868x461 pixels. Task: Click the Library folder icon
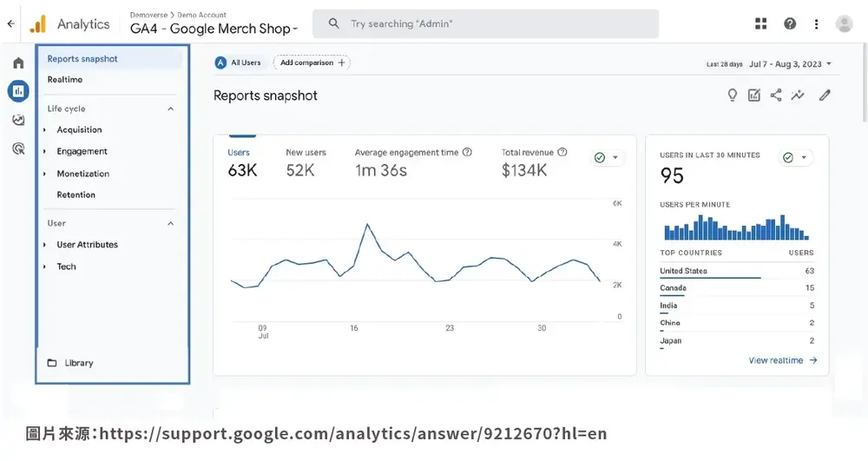click(x=52, y=363)
